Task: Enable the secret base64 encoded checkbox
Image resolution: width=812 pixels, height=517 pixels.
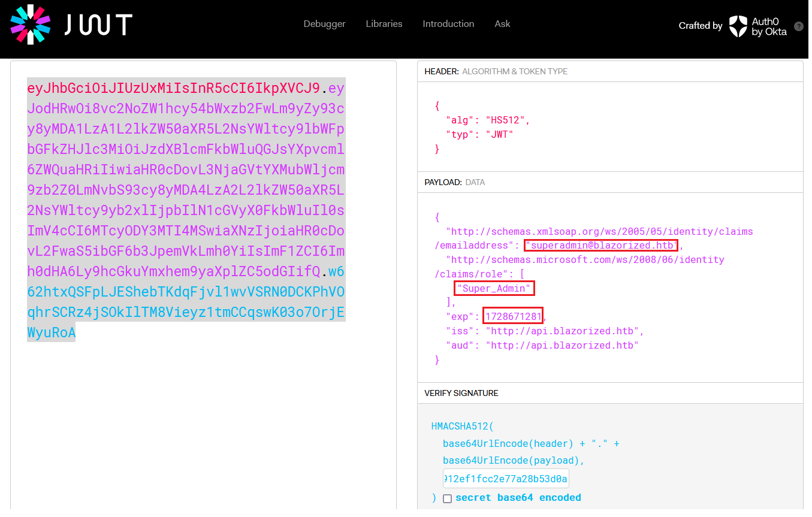Action: [x=447, y=498]
